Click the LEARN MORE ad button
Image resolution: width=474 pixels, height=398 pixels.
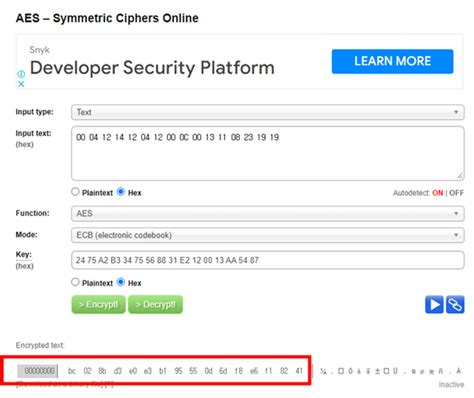(x=392, y=61)
